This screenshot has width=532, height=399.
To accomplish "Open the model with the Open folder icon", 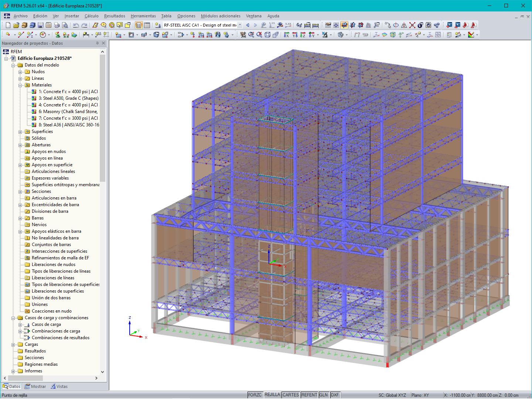I will tap(16, 25).
